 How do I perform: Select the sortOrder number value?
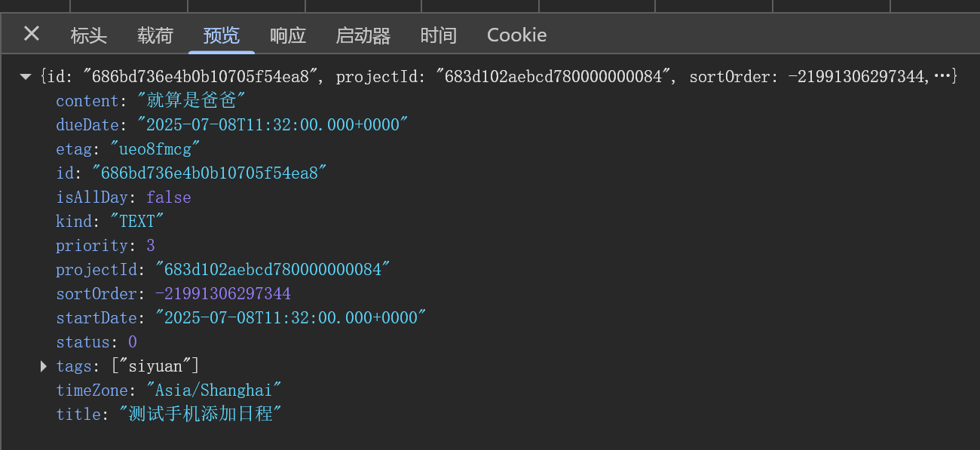click(x=222, y=294)
